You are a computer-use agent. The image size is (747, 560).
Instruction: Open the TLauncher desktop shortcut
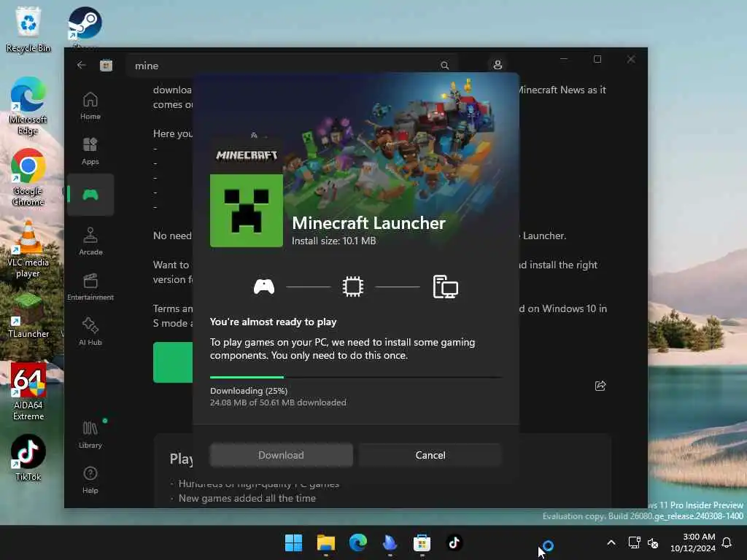pyautogui.click(x=28, y=315)
